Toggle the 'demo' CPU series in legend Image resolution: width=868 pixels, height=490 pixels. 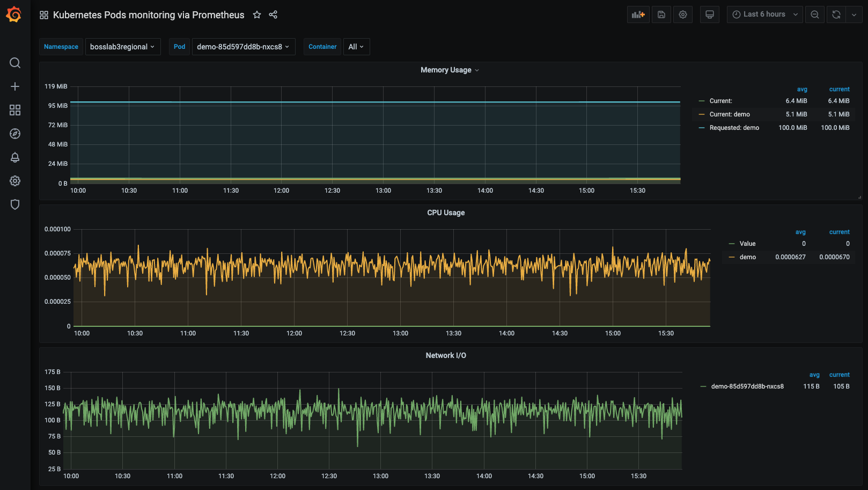tap(747, 257)
